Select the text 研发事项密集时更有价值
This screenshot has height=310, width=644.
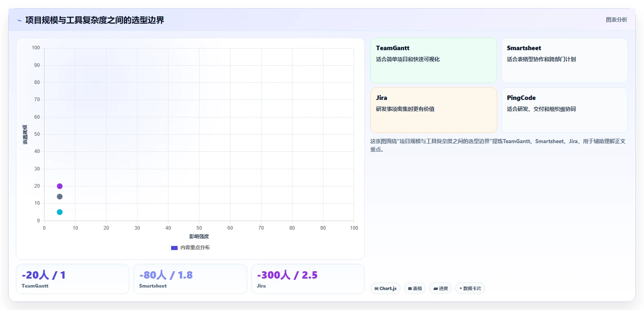point(405,109)
